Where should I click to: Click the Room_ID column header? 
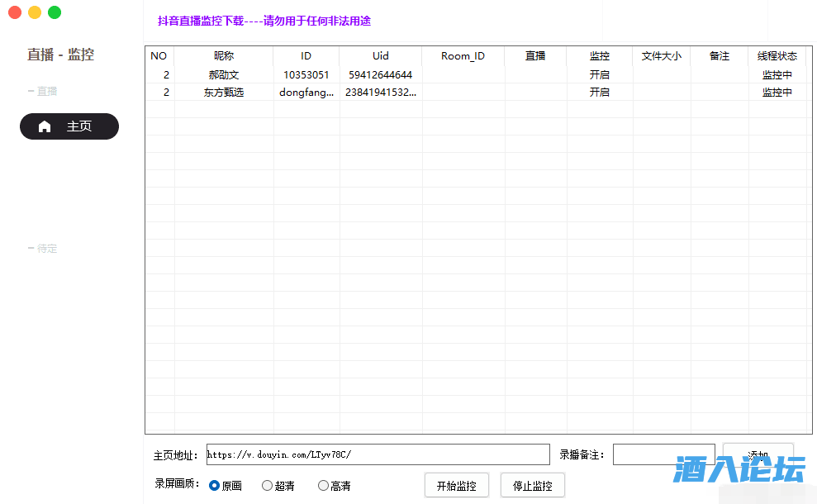463,56
